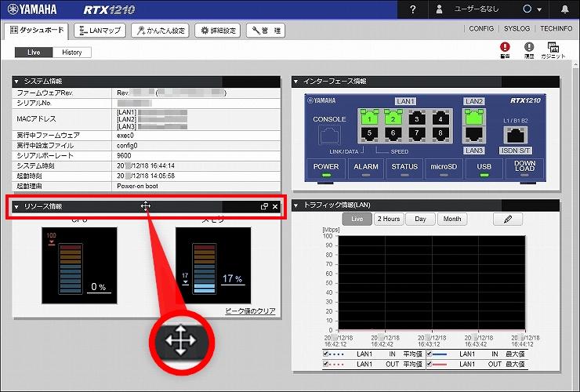Image resolution: width=580 pixels, height=392 pixels.
Task: Open the SYSLOG link
Action: 517,28
